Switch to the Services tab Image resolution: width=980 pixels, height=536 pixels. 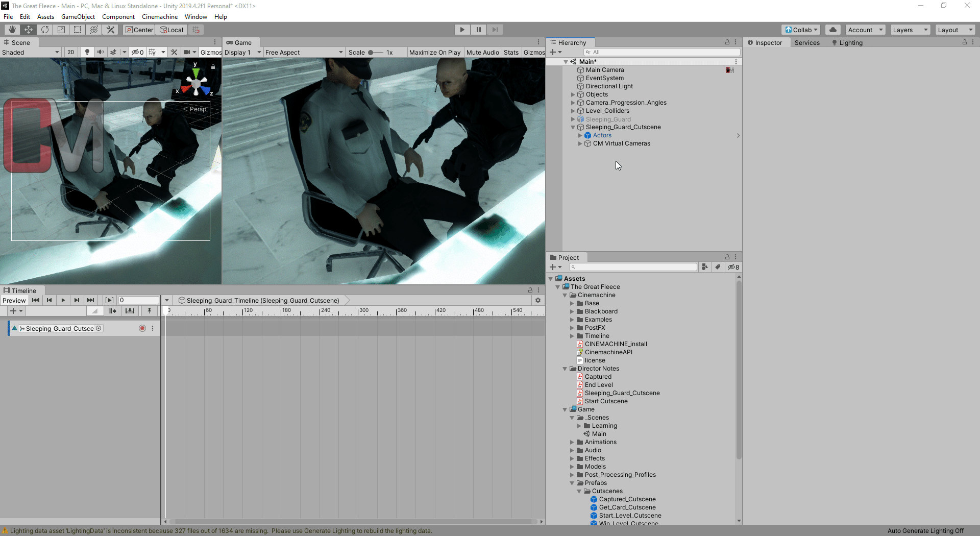click(x=807, y=43)
